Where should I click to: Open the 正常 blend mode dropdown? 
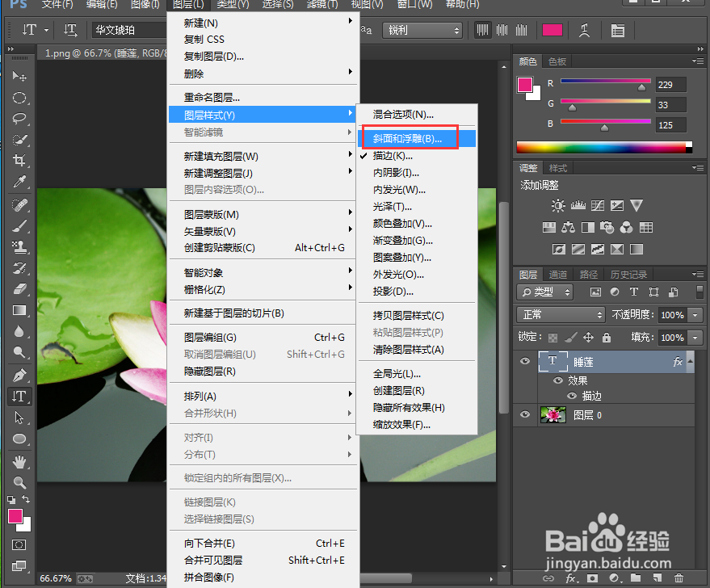(560, 315)
